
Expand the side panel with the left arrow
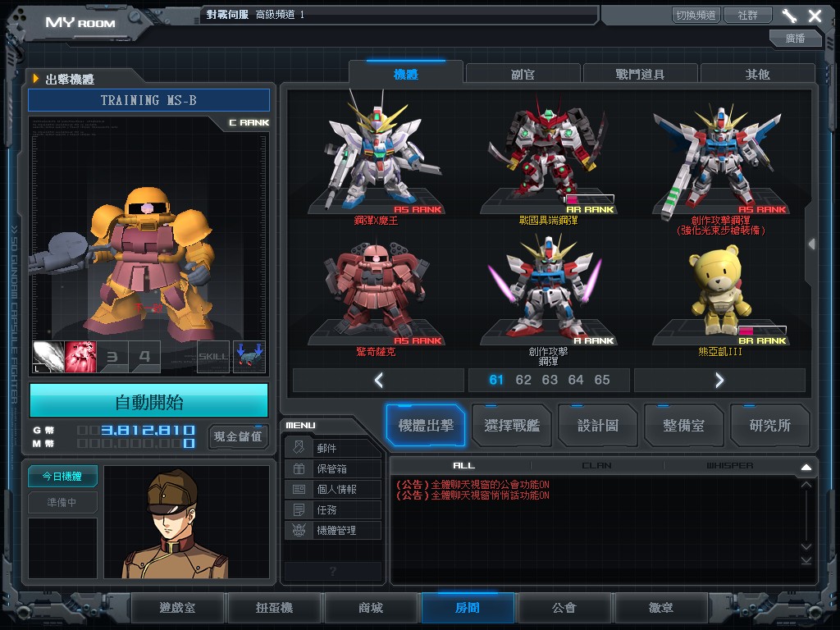click(811, 244)
